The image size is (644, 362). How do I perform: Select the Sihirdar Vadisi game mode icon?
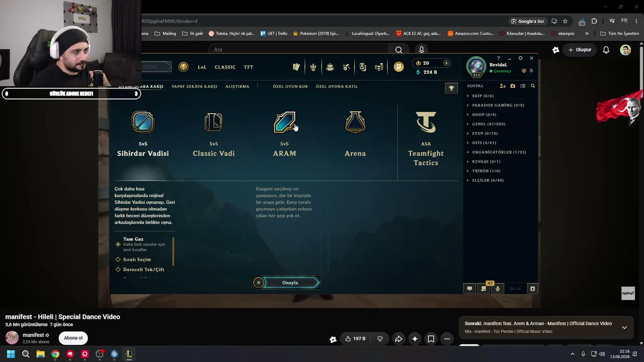point(143,122)
